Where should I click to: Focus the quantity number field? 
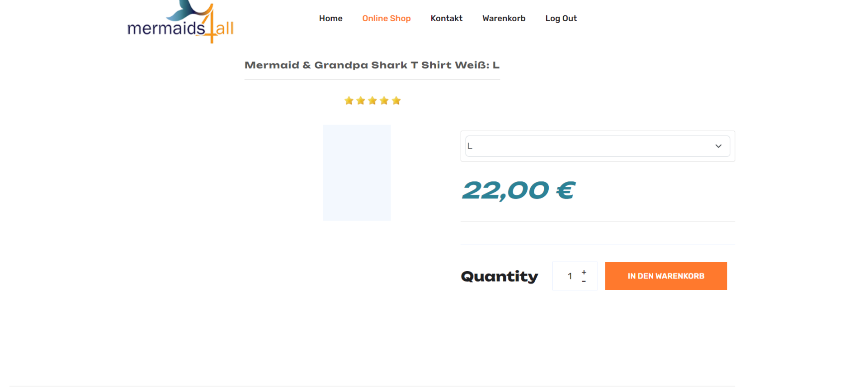(570, 276)
